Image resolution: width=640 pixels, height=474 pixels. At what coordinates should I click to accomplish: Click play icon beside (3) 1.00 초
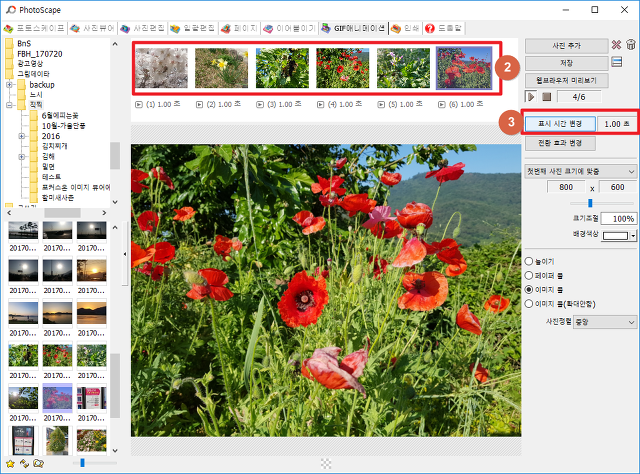260,105
